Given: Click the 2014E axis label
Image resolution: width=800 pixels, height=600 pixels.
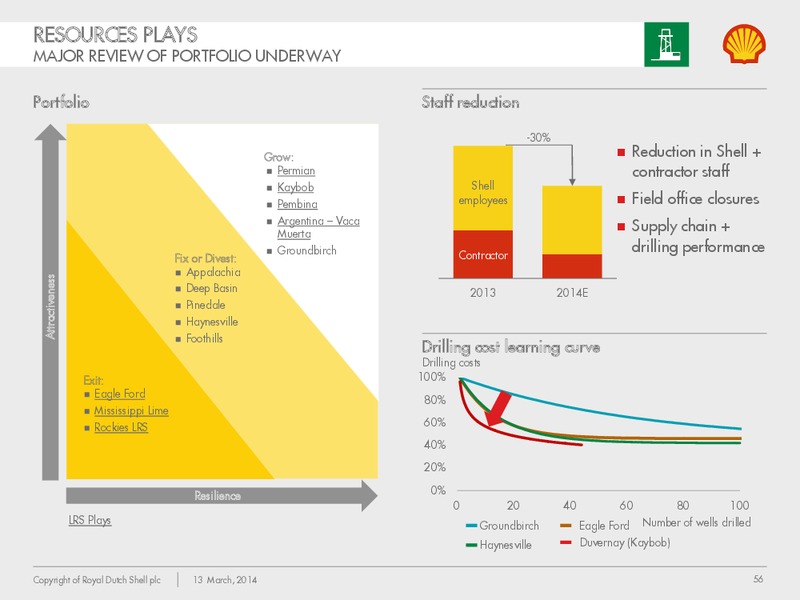Looking at the screenshot, I should point(572,293).
